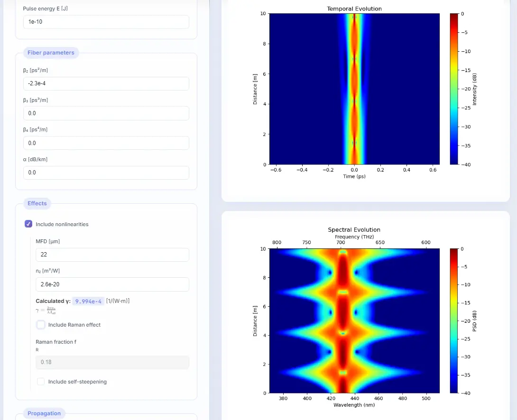Click the PSD (dB) colorbar

454,321
